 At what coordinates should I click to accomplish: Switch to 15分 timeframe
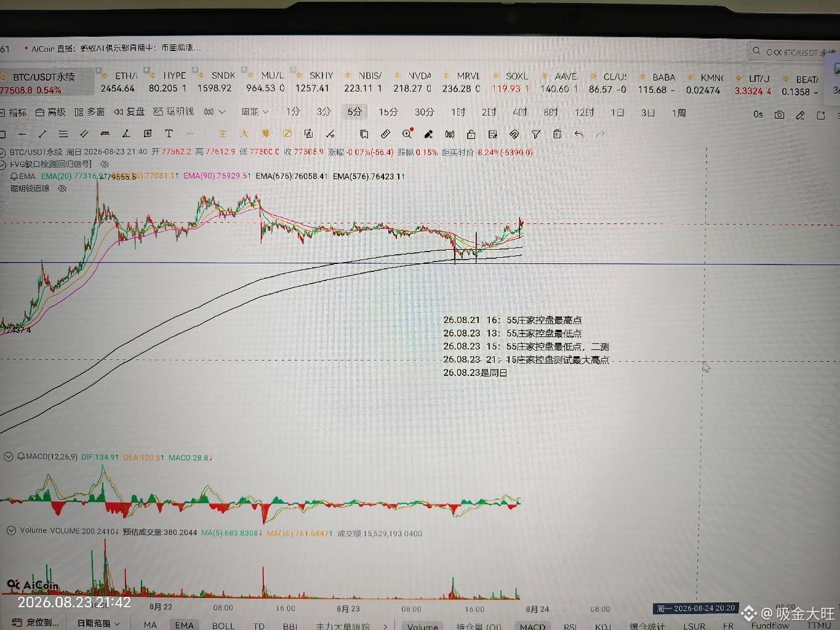point(388,112)
